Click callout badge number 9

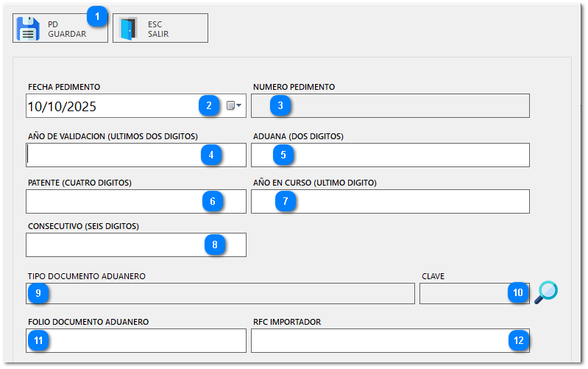(38, 293)
